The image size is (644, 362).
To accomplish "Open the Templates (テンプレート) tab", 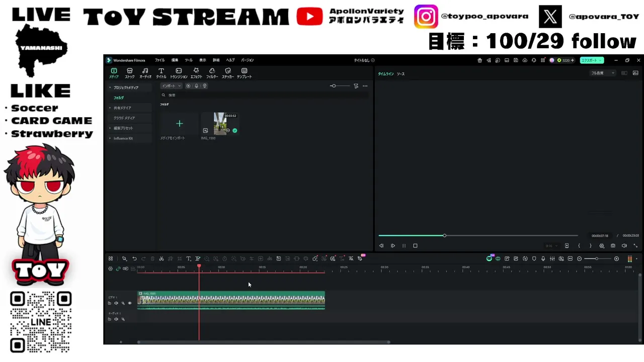I will point(245,73).
